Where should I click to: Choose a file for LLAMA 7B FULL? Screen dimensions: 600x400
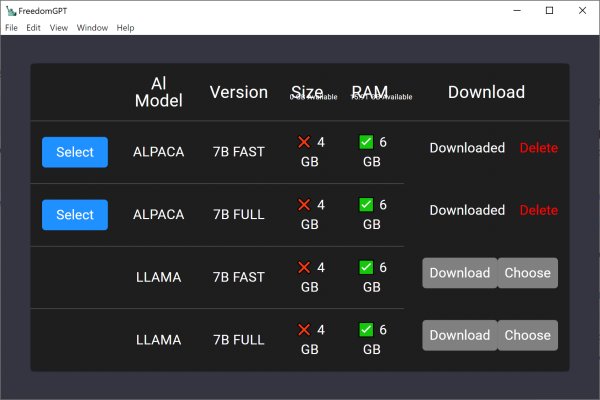pyautogui.click(x=527, y=335)
